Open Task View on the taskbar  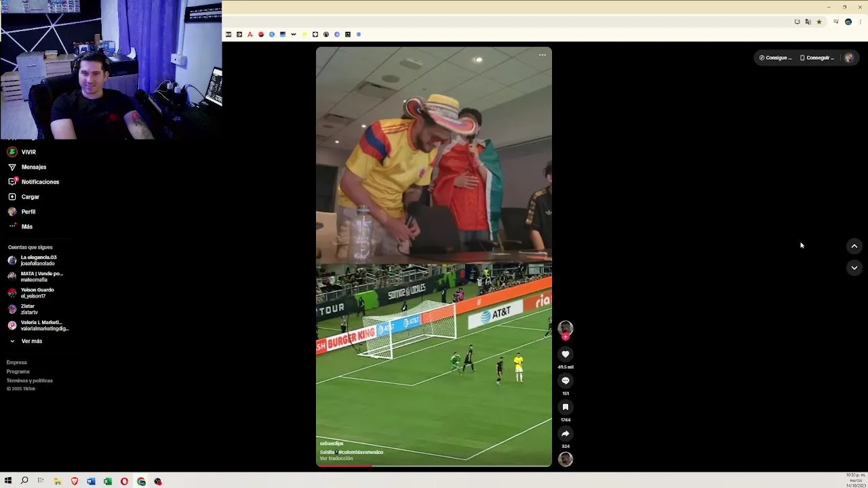coord(41,481)
